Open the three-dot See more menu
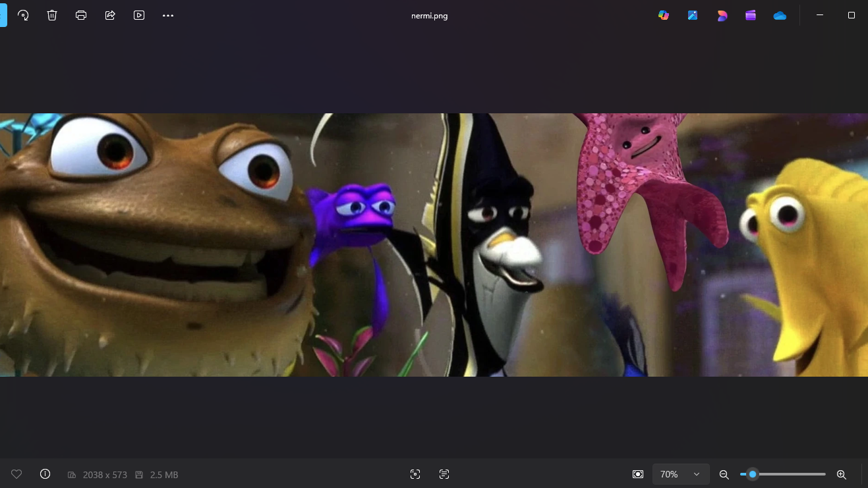Viewport: 868px width, 488px height. [168, 15]
